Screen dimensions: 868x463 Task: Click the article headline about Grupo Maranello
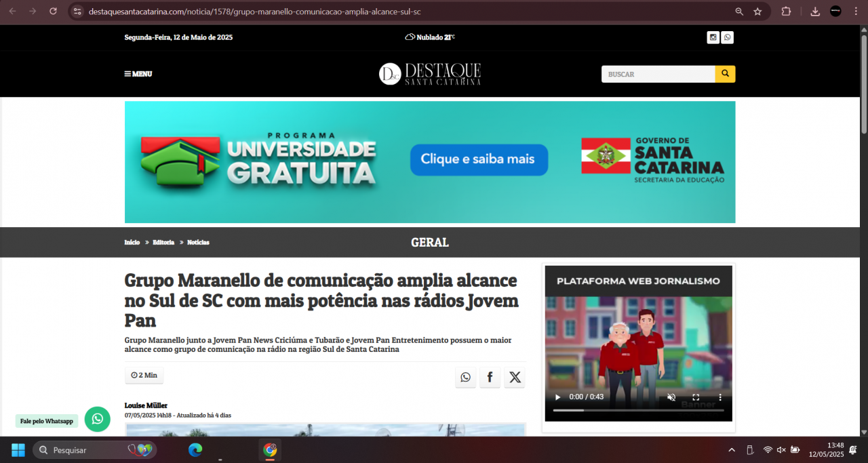tap(321, 300)
